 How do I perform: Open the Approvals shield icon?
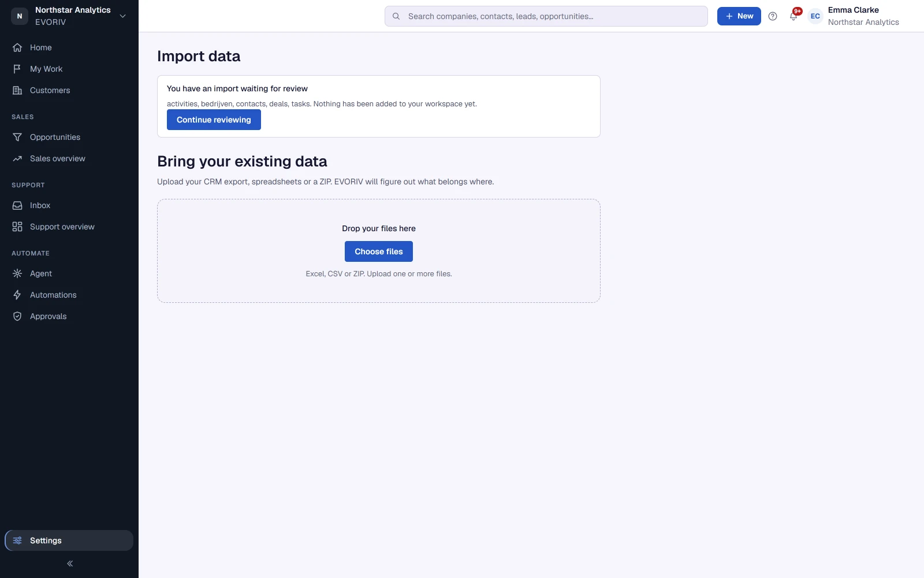17,316
